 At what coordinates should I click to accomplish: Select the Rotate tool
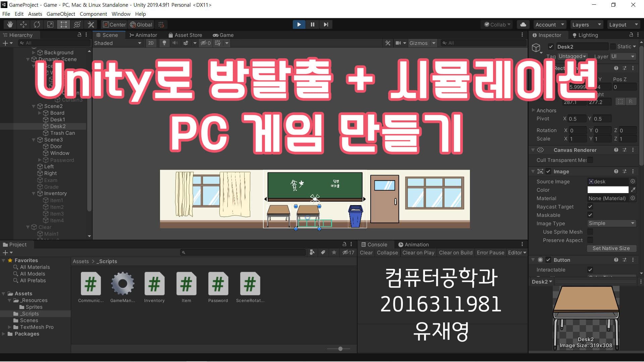(37, 24)
